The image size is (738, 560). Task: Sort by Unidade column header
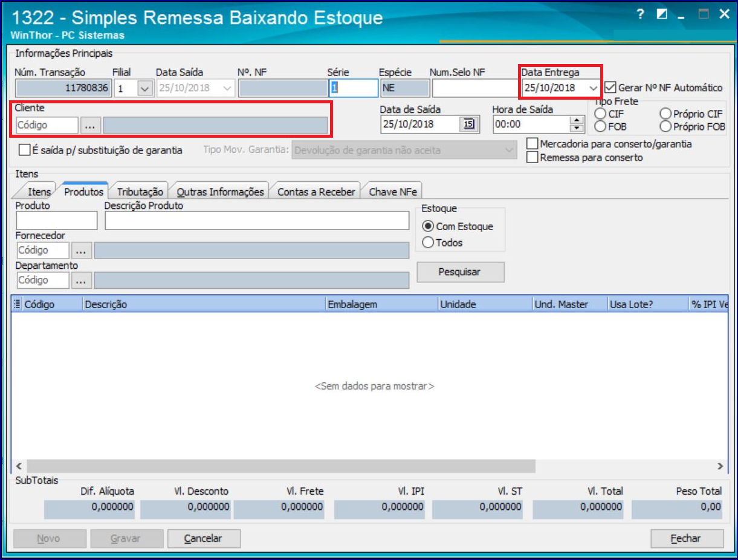point(485,304)
